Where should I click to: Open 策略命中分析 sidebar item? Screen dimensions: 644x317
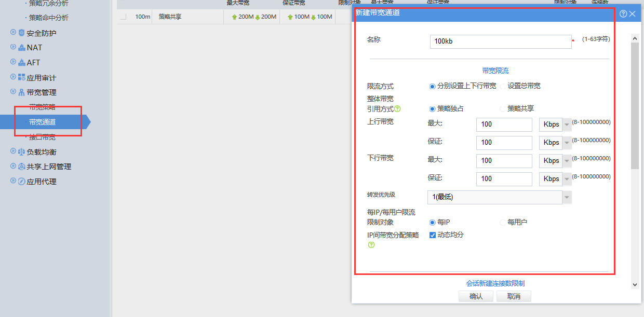pos(48,18)
